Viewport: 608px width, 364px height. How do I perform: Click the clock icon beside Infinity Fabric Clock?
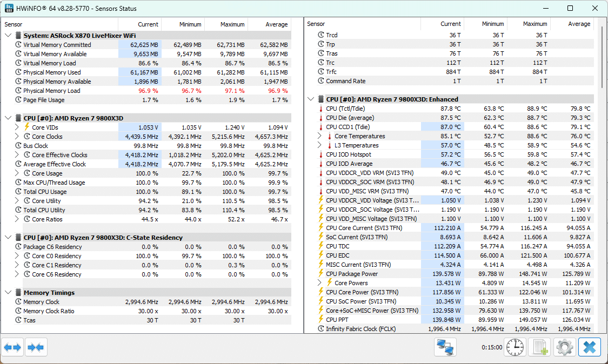320,328
